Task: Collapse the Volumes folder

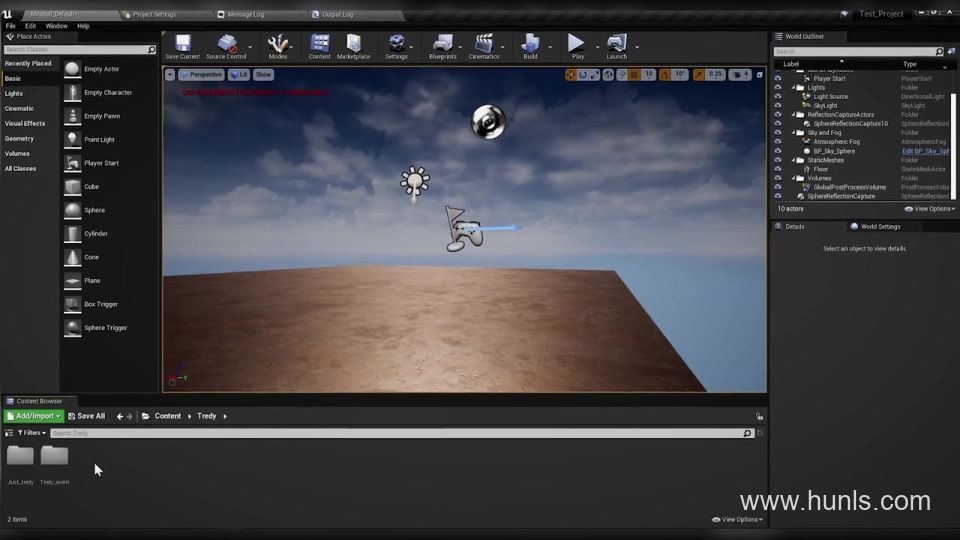Action: (793, 178)
